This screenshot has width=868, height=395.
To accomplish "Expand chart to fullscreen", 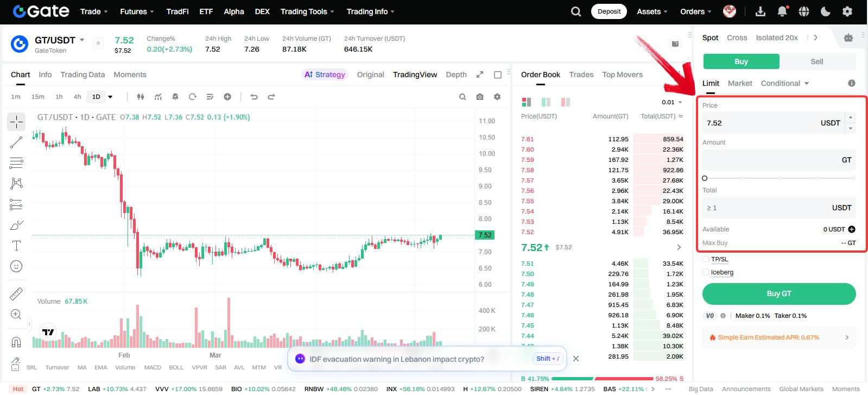I will click(480, 74).
